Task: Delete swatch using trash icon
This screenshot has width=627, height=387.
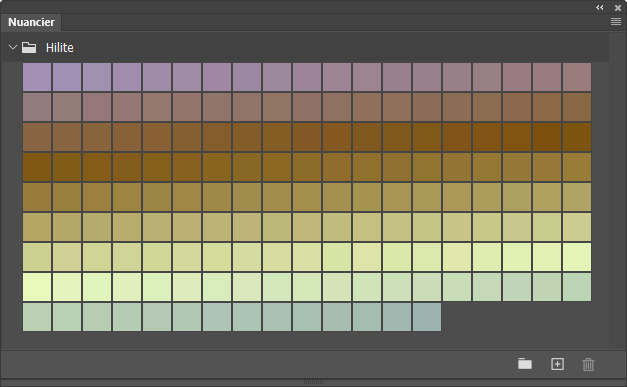Action: 588,364
